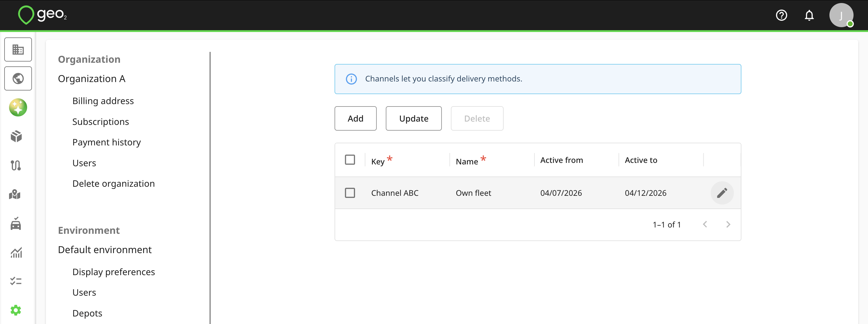Click the green settings gear icon
868x324 pixels.
pos(15,310)
